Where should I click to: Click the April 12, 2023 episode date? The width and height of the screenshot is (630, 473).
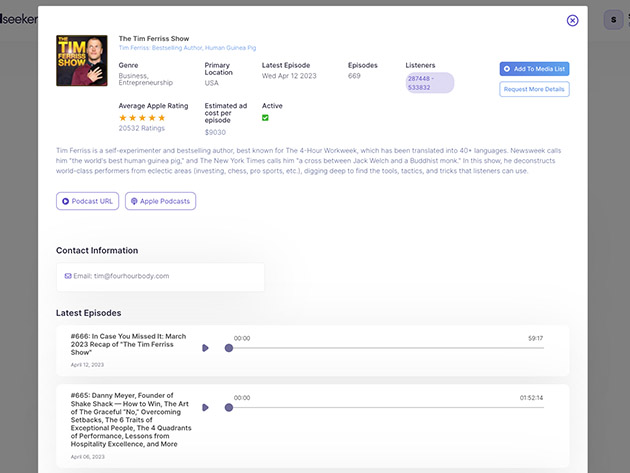click(x=87, y=365)
